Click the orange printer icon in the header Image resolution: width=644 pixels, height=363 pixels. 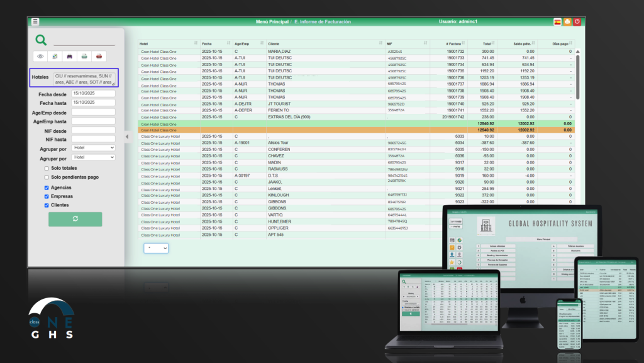(x=567, y=21)
